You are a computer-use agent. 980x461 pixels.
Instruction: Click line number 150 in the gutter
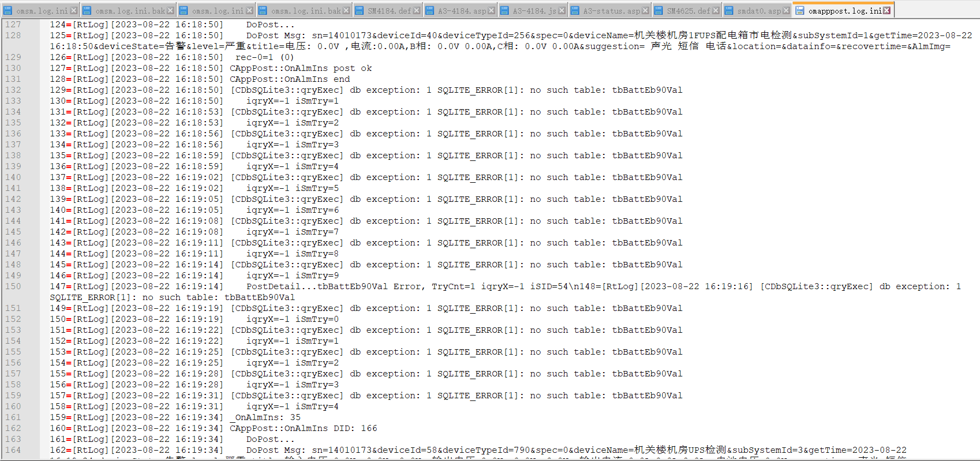pyautogui.click(x=13, y=286)
